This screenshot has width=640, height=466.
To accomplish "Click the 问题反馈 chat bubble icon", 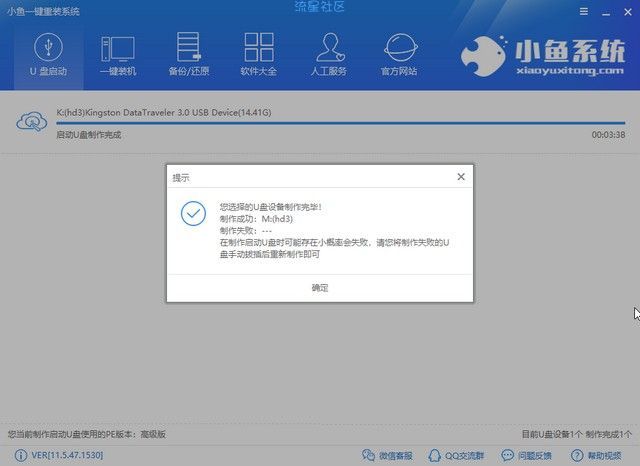I will [507, 455].
